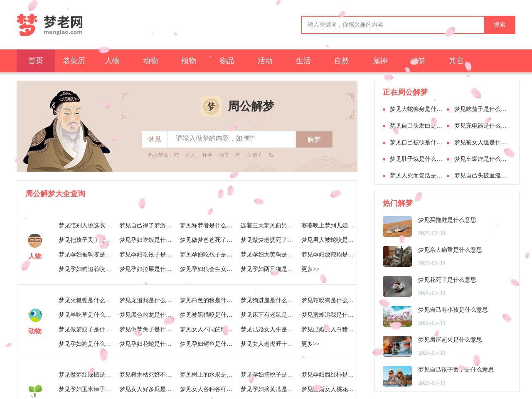The height and width of the screenshot is (399, 532).
Task: Open thumbnail for 梦见自己有小孩是什么意思
Action: (x=397, y=316)
